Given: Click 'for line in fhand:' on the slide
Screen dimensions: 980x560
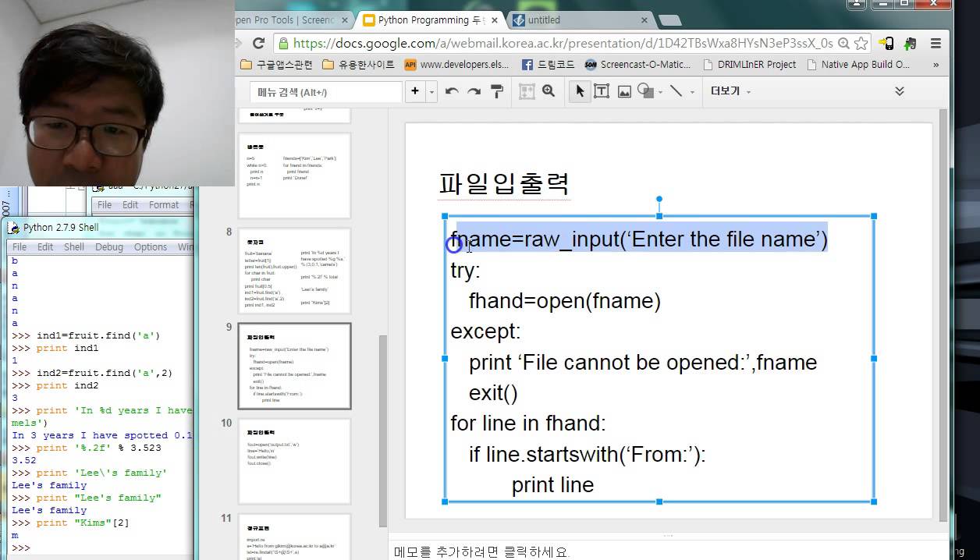Looking at the screenshot, I should [x=528, y=424].
